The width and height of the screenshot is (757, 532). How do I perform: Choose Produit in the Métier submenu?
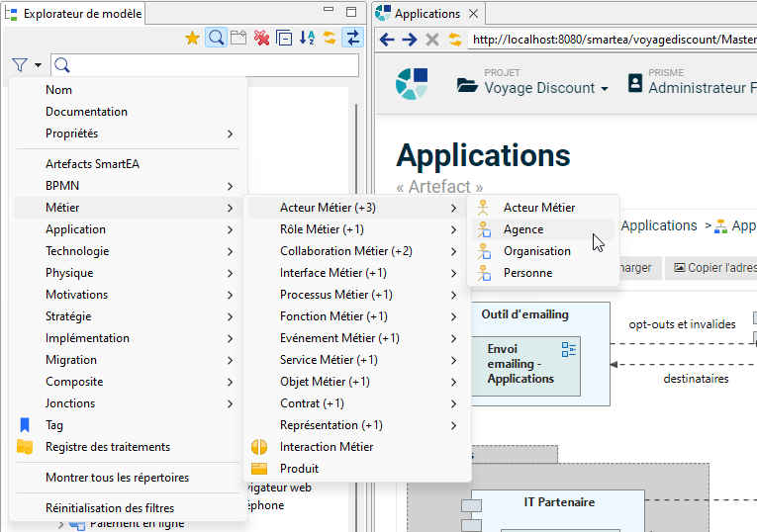(x=299, y=469)
